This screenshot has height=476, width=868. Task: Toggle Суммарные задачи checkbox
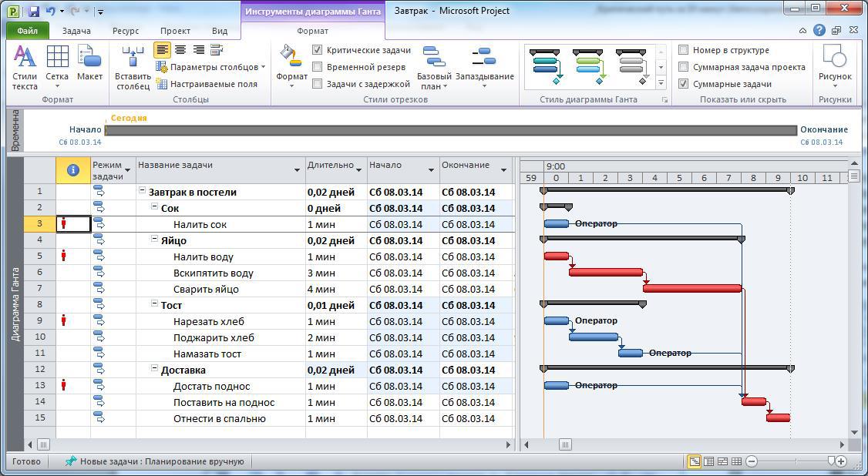click(684, 84)
